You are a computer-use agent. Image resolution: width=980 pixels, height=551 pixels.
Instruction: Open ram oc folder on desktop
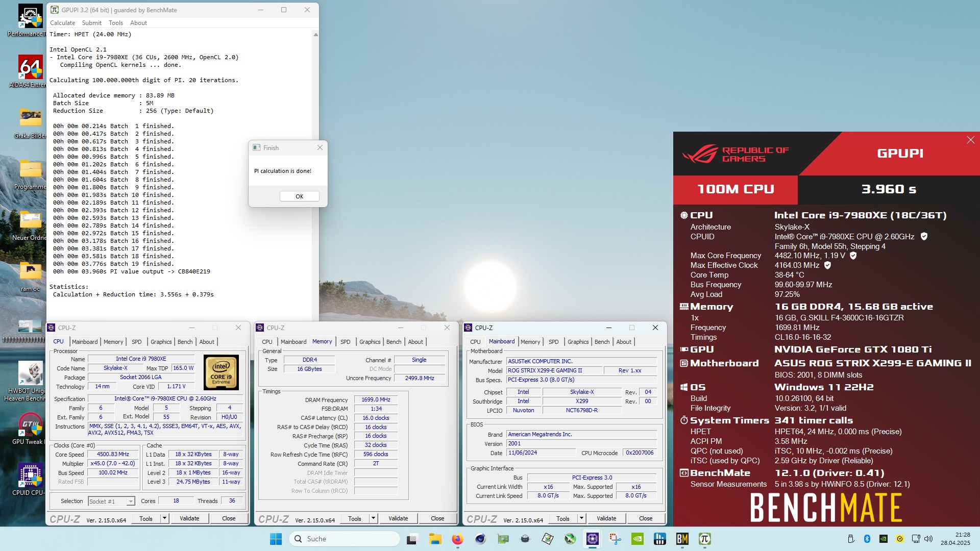31,275
